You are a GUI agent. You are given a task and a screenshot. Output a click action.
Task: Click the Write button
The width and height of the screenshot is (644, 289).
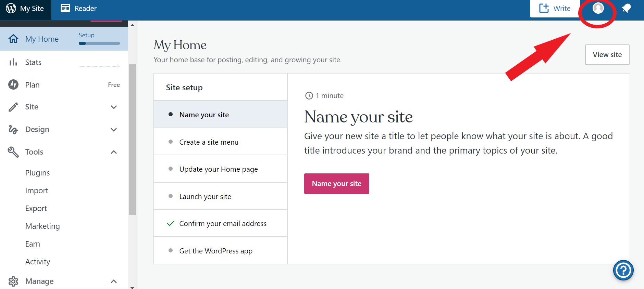tap(555, 9)
